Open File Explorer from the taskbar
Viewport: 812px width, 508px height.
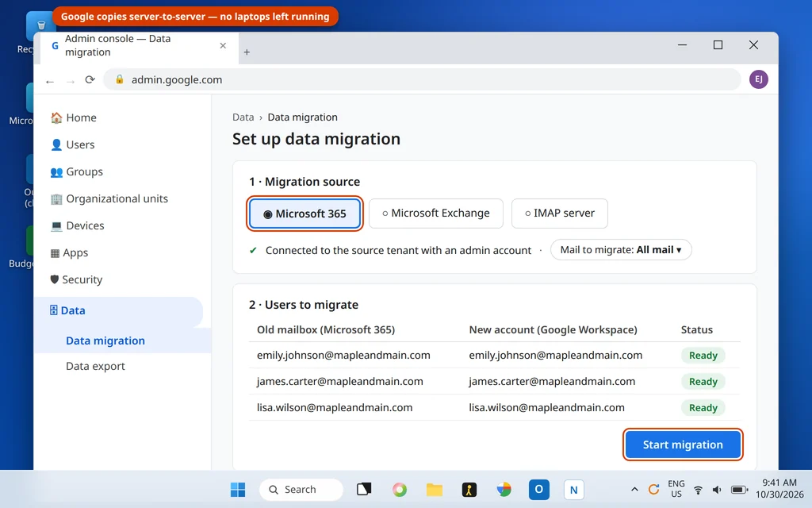[434, 489]
